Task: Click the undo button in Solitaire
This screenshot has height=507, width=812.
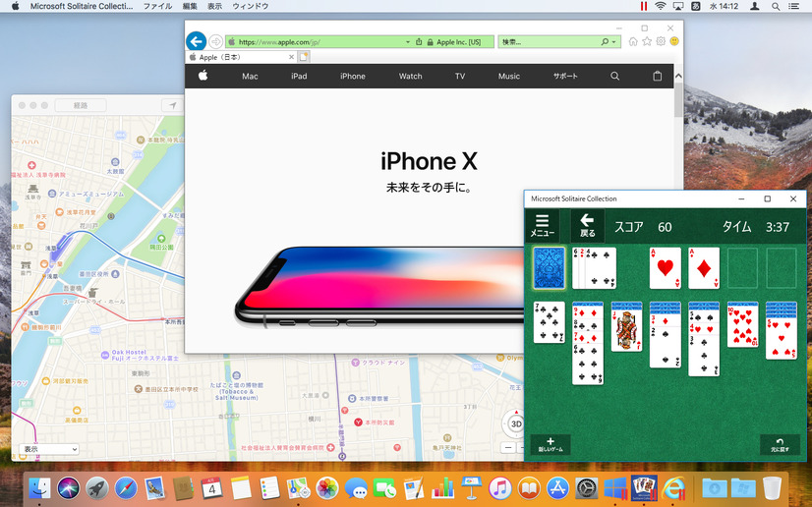Action: tap(780, 444)
